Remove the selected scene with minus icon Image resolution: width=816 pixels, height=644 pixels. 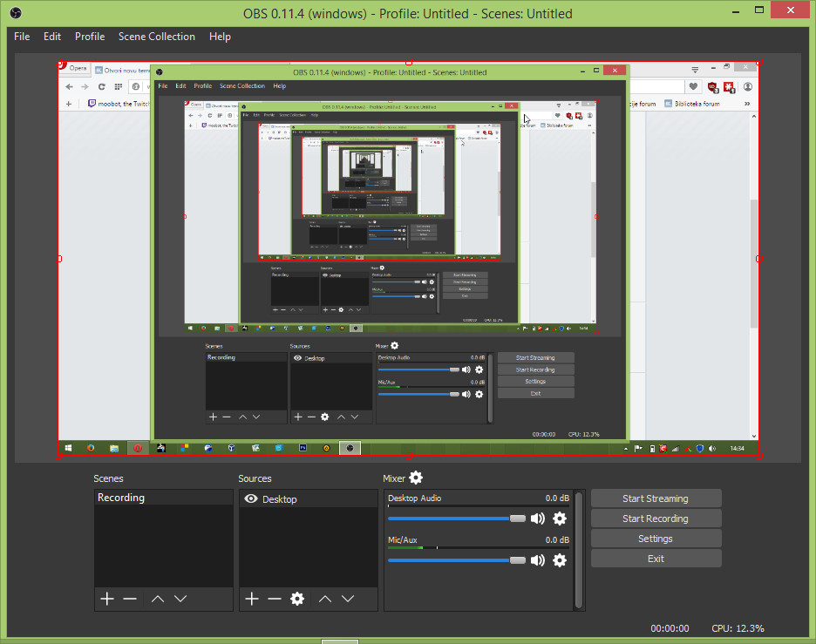point(130,599)
